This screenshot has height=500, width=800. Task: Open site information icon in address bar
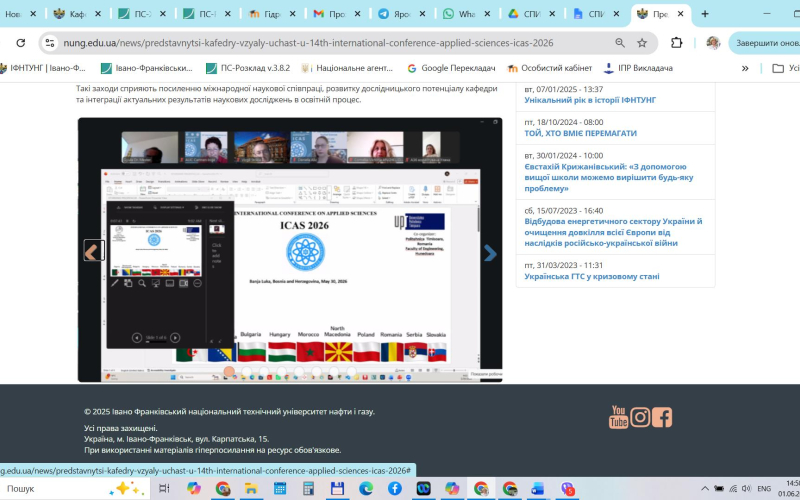click(x=50, y=43)
